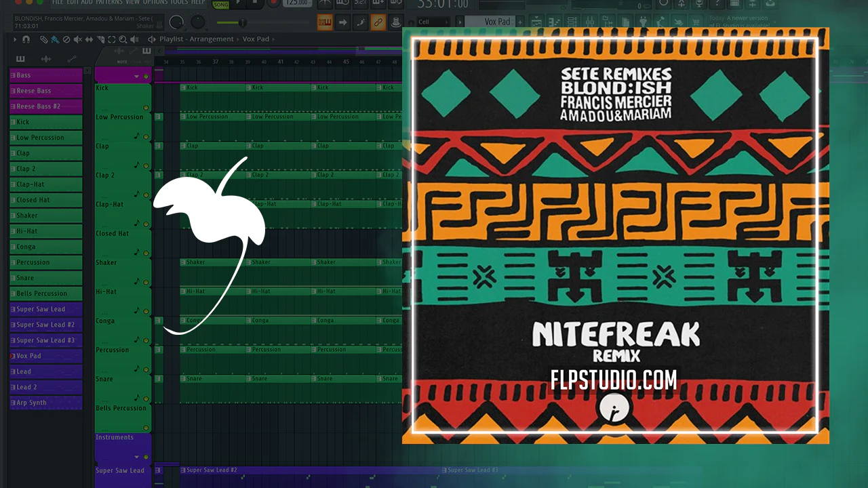
Task: Mute the Bells Percussion playlist track
Action: (146, 428)
